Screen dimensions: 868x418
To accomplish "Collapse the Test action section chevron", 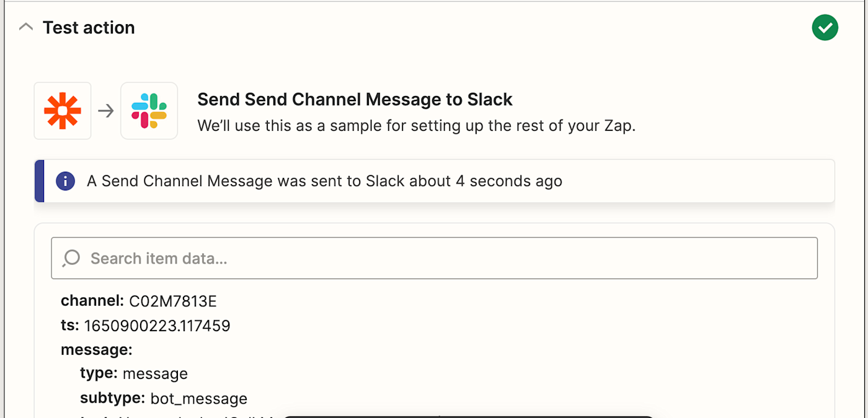I will tap(26, 27).
